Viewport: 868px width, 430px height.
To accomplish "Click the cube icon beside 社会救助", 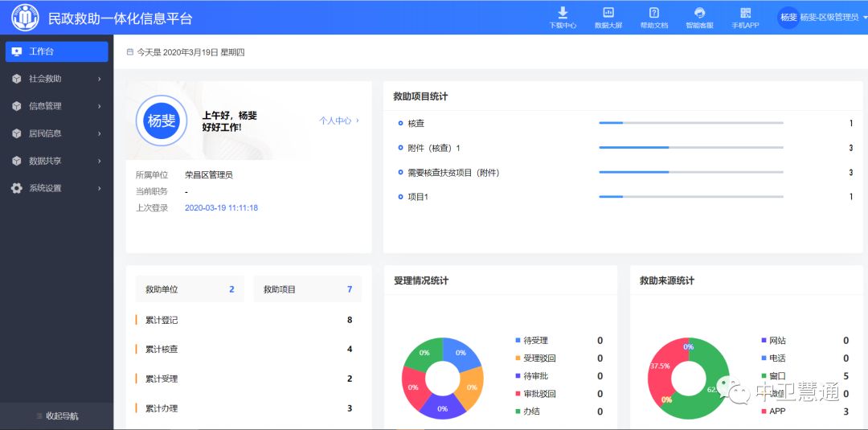I will (x=17, y=79).
